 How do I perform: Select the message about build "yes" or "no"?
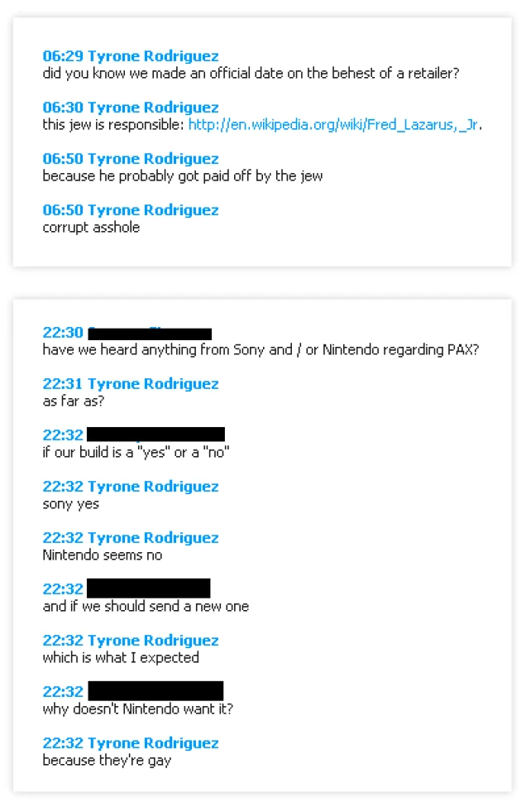coord(136,453)
